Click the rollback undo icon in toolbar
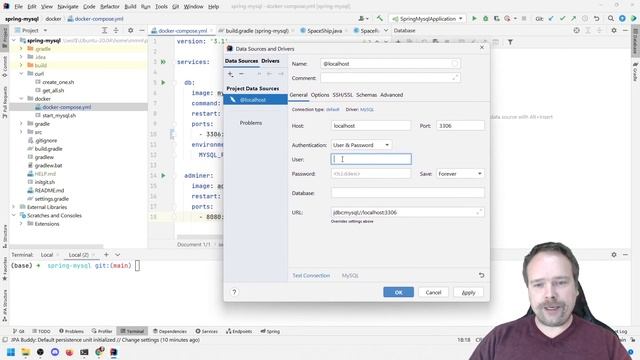This screenshot has height=360, width=640. point(596,19)
